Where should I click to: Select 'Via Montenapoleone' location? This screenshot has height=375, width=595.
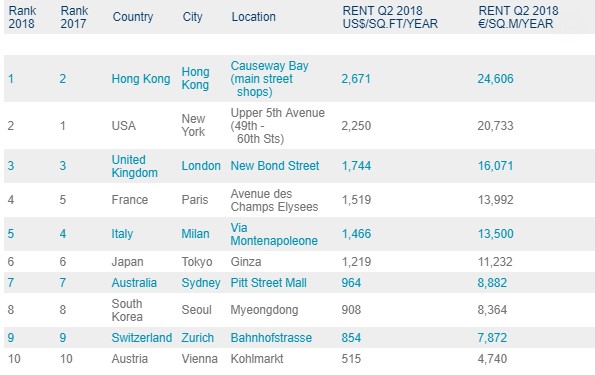tap(274, 234)
